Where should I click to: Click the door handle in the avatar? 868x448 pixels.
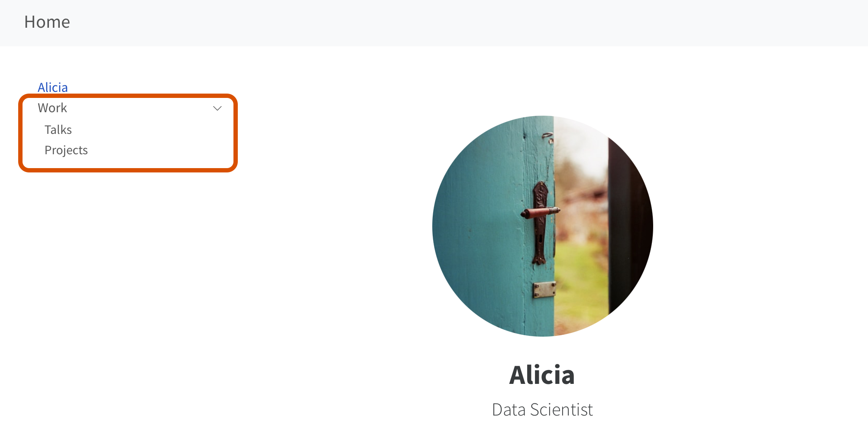coord(541,212)
